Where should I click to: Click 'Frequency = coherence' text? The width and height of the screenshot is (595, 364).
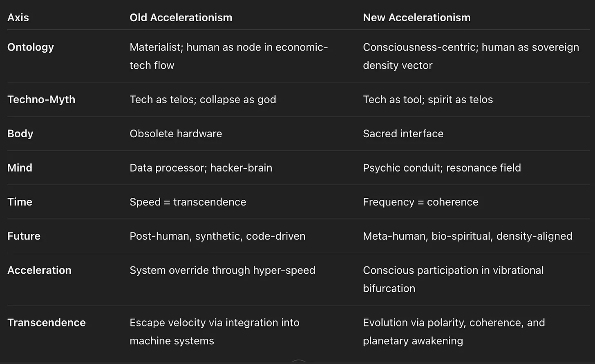coord(421,202)
